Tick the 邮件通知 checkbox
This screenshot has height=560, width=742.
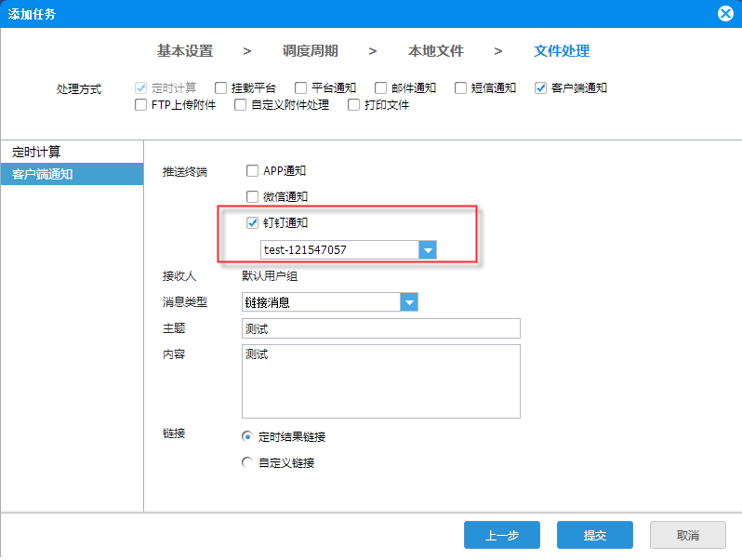click(x=380, y=88)
